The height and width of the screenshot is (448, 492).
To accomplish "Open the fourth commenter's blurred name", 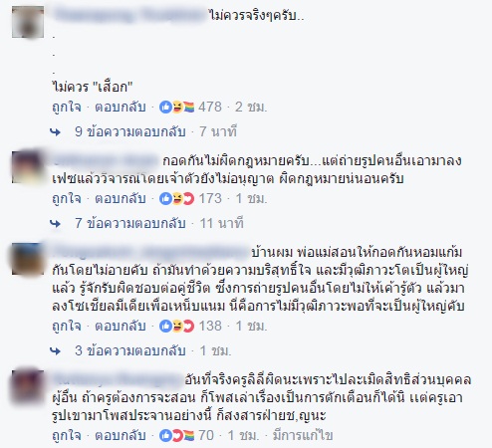I will click(117, 379).
